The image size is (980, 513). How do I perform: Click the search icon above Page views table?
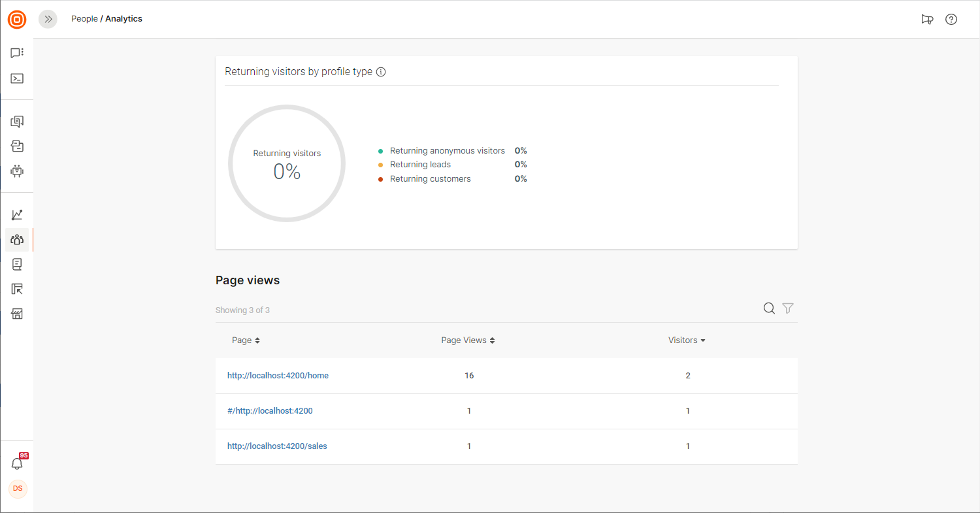tap(769, 308)
